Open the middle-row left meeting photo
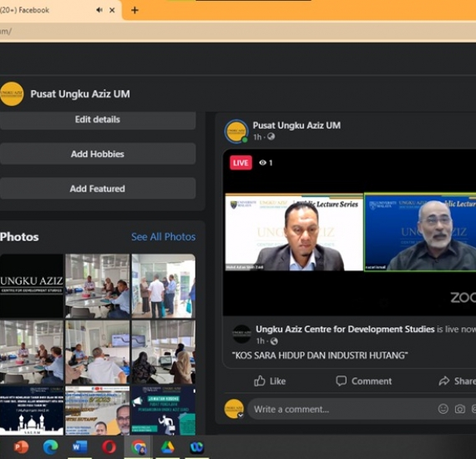The height and width of the screenshot is (459, 476). [x=32, y=352]
